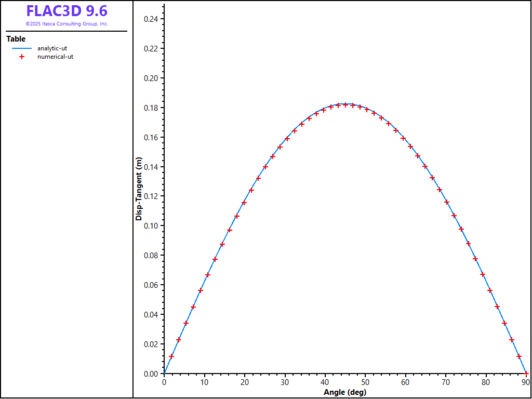Click the Disp-Tangent (m) y-axis title
532x399 pixels.
pyautogui.click(x=139, y=190)
